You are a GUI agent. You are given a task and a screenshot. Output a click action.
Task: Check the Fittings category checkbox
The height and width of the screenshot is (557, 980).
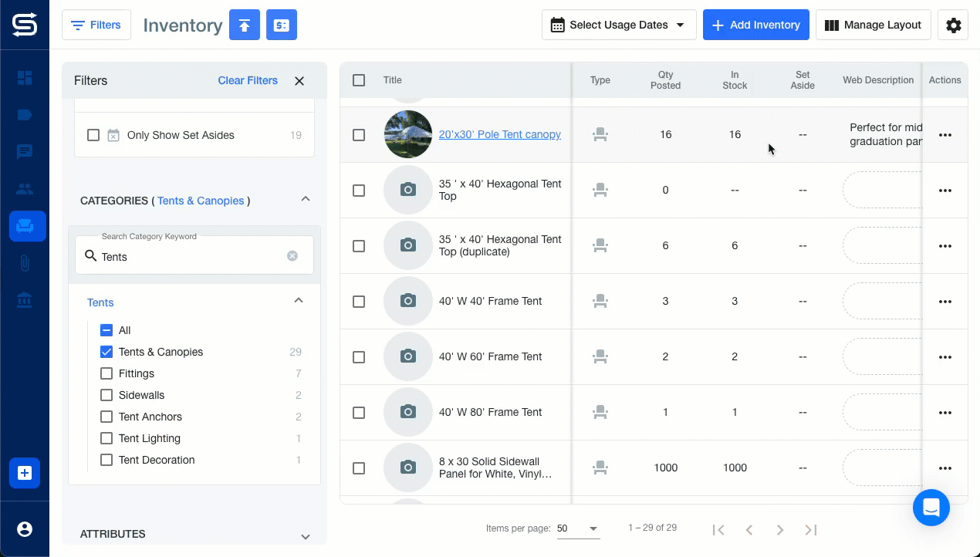tap(106, 373)
